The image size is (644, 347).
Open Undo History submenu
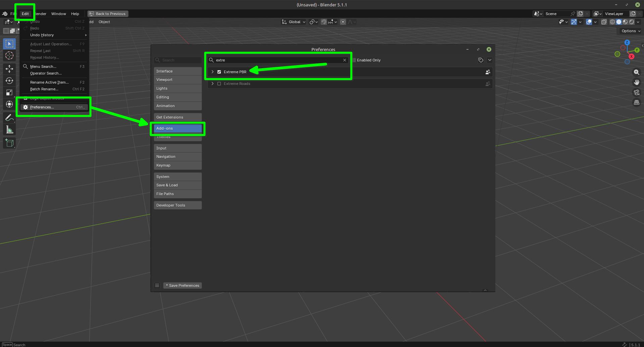(x=54, y=35)
